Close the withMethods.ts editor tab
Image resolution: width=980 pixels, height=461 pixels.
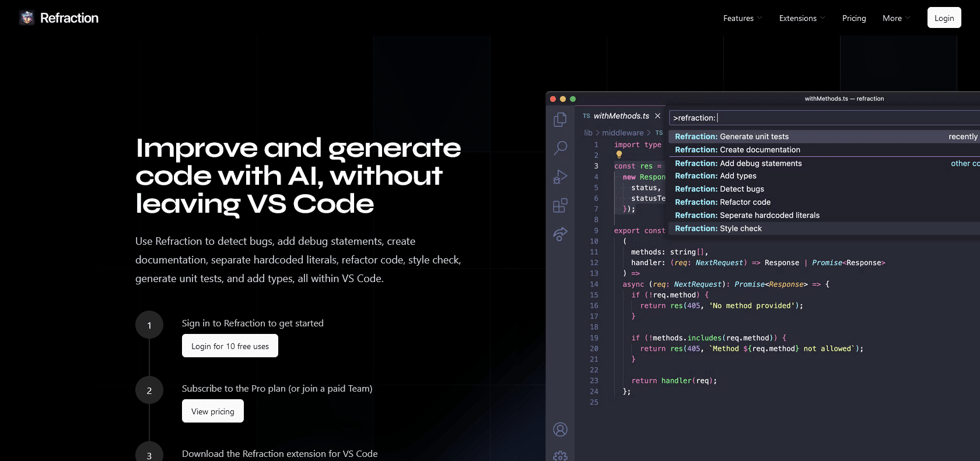[657, 116]
